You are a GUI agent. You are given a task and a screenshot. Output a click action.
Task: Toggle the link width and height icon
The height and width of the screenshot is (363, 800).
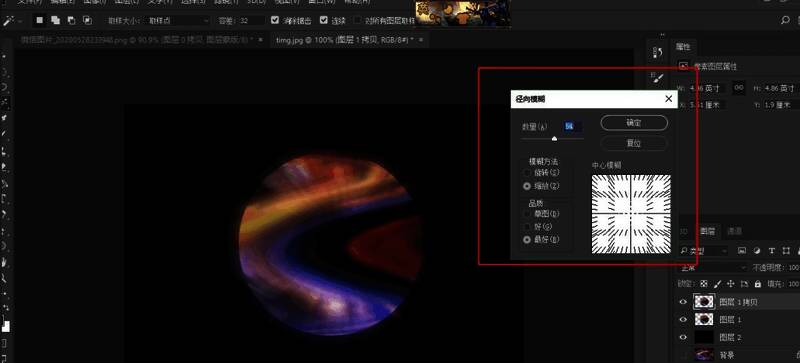coord(739,88)
